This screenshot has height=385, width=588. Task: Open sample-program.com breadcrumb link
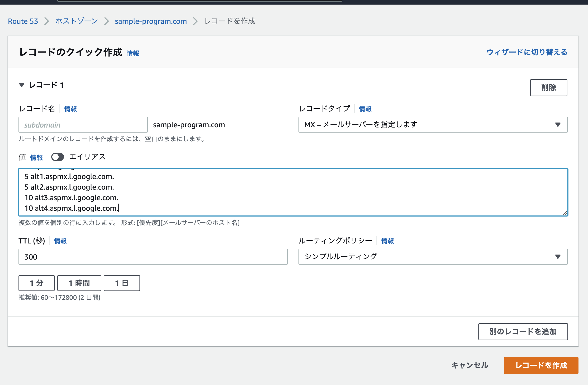pos(151,21)
